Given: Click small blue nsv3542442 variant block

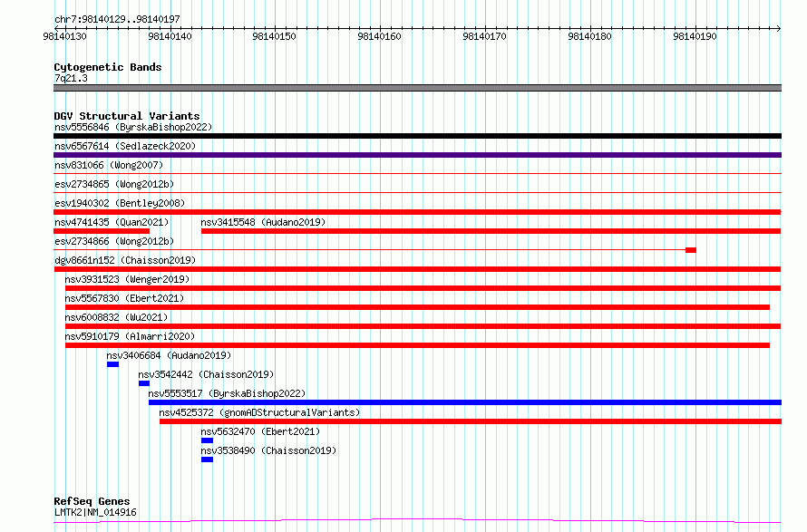Looking at the screenshot, I should 144,383.
